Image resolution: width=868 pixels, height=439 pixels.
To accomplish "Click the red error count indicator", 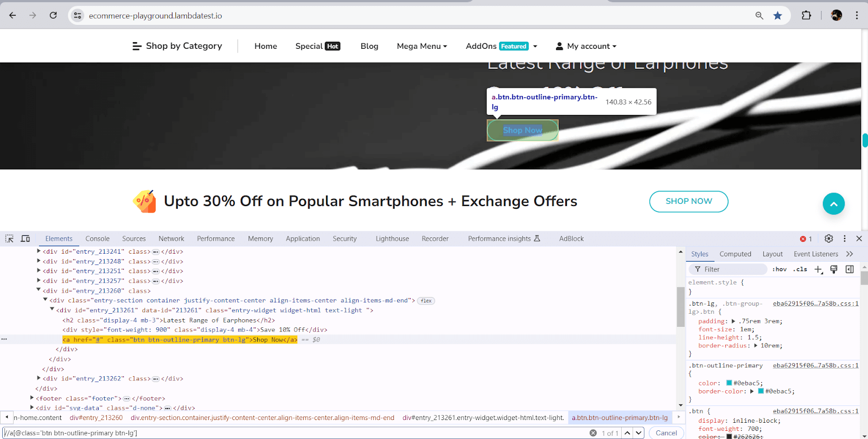I will pos(806,239).
